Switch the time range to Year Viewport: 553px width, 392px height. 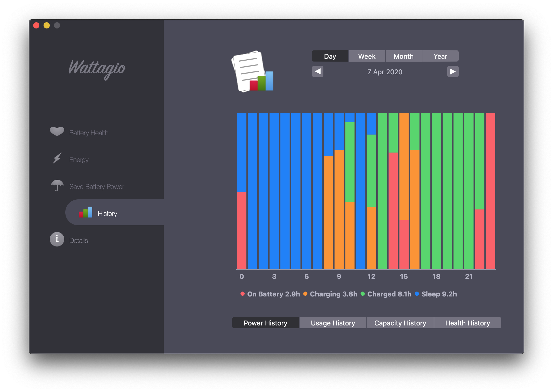pos(440,56)
